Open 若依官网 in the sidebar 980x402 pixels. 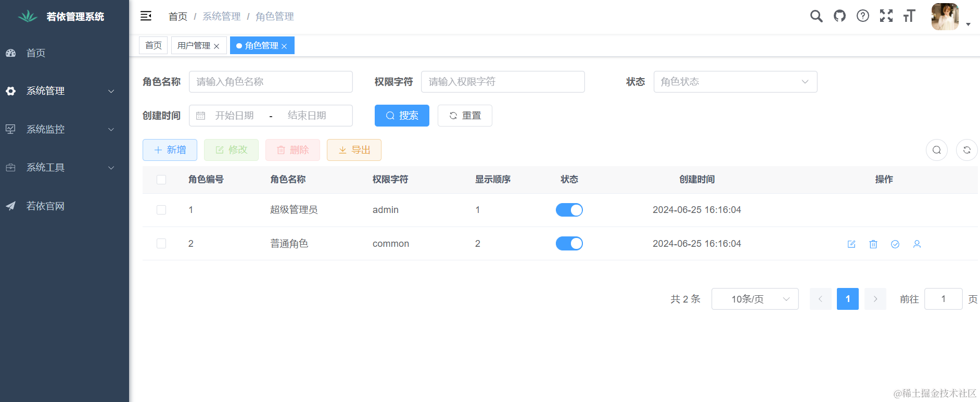coord(45,206)
